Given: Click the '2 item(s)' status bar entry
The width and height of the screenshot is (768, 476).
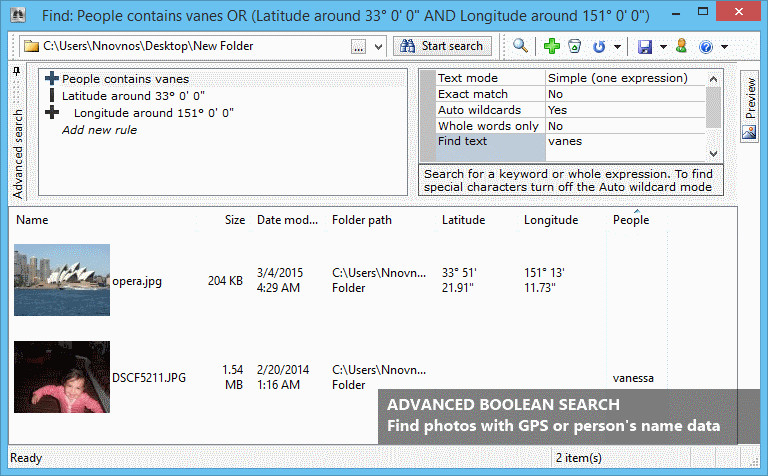Looking at the screenshot, I should point(578,458).
